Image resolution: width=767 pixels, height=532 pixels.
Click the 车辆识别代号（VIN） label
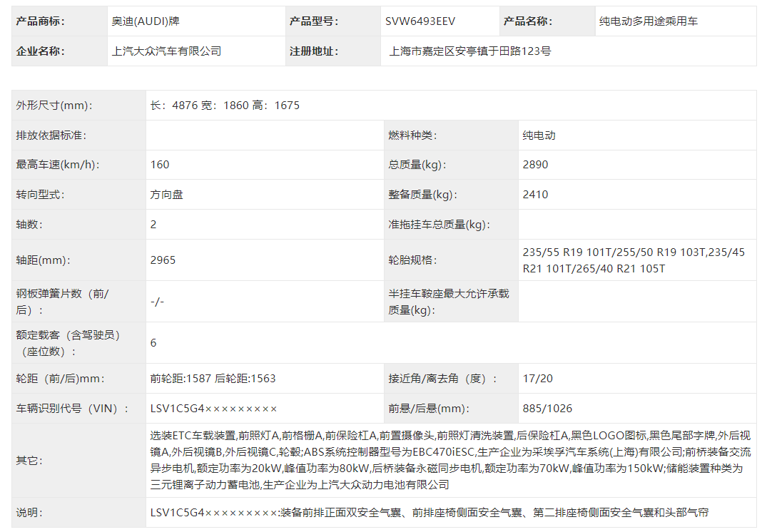coord(72,409)
